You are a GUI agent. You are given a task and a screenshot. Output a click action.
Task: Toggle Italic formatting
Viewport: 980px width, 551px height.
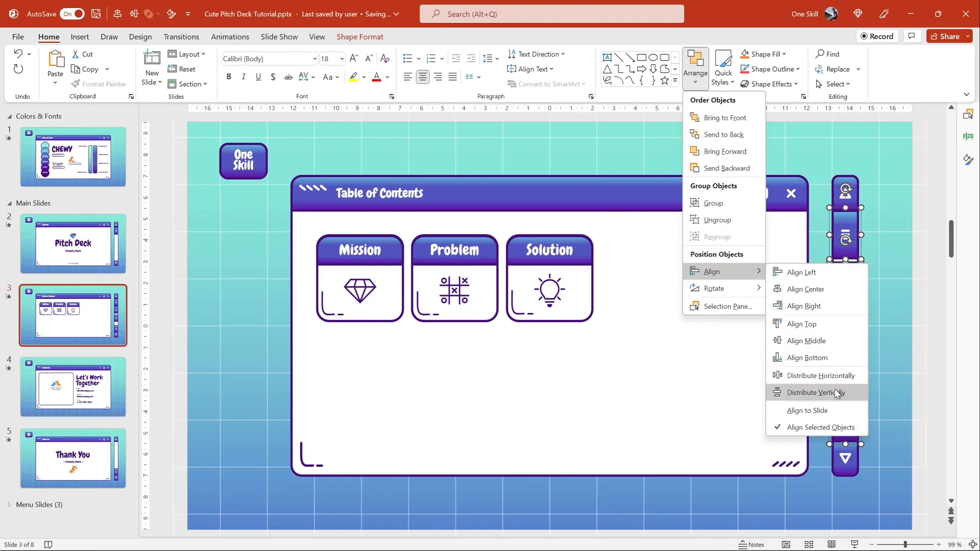point(243,77)
